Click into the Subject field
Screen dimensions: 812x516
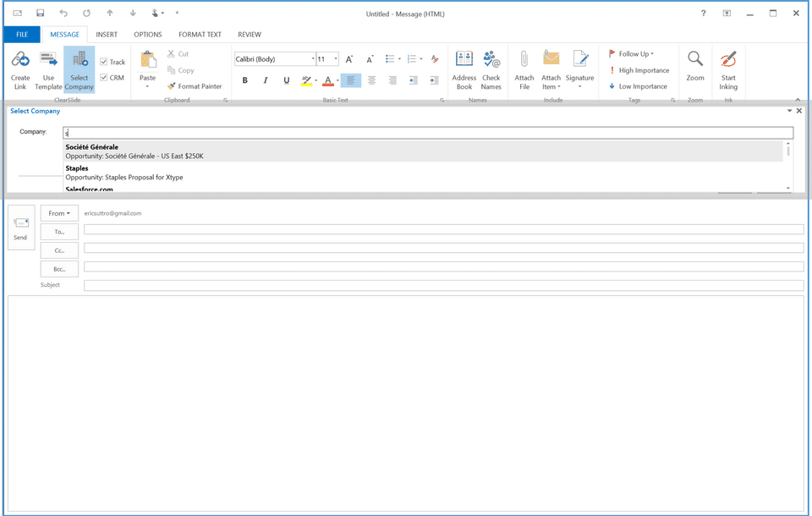tap(444, 285)
